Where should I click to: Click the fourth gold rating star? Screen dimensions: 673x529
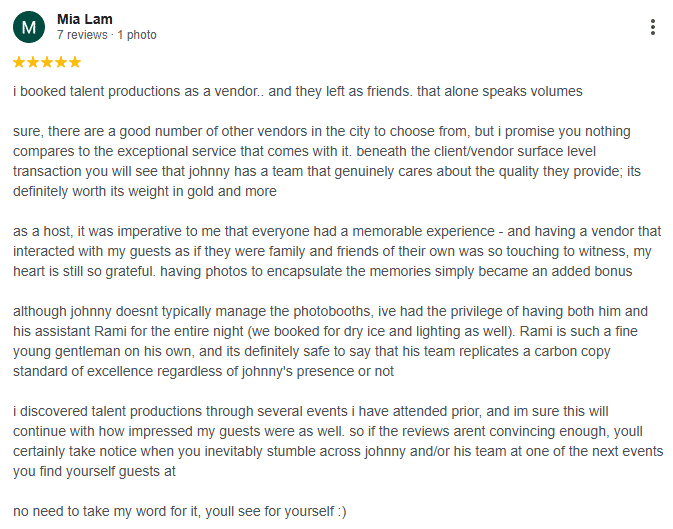(x=61, y=62)
